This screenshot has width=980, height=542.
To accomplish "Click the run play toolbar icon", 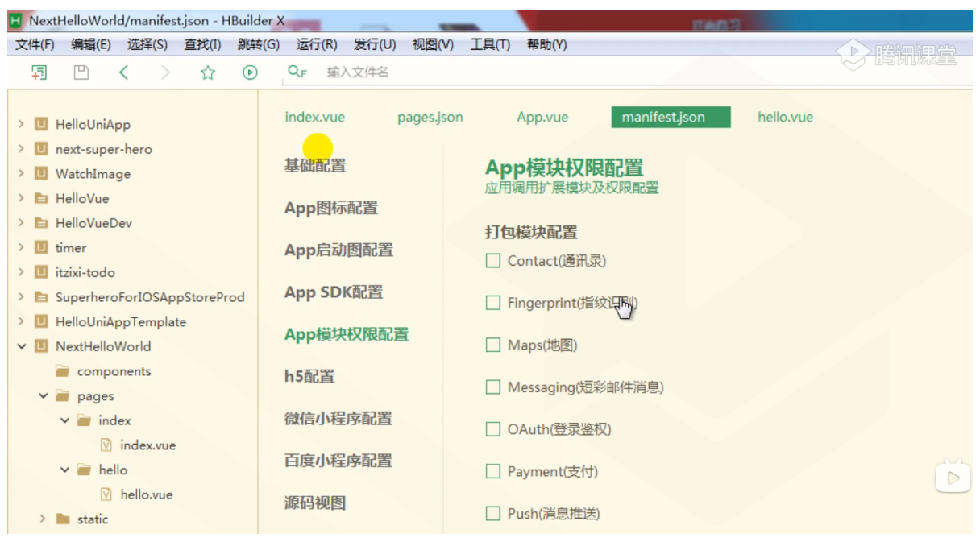I will pos(250,72).
